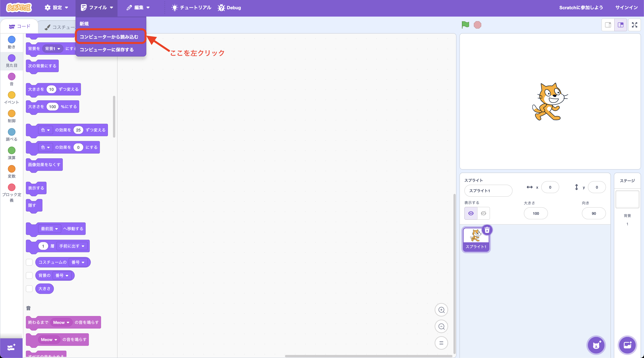
Task: Click the green flag to run
Action: (465, 25)
